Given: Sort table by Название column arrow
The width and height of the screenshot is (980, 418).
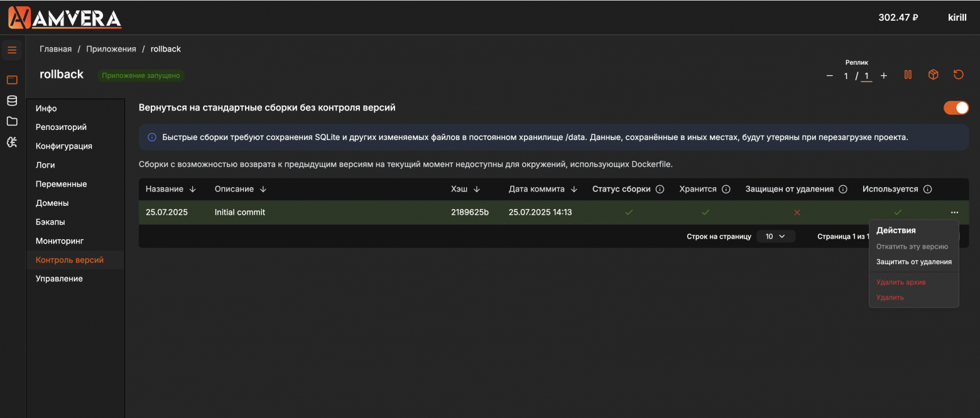Looking at the screenshot, I should pos(192,190).
